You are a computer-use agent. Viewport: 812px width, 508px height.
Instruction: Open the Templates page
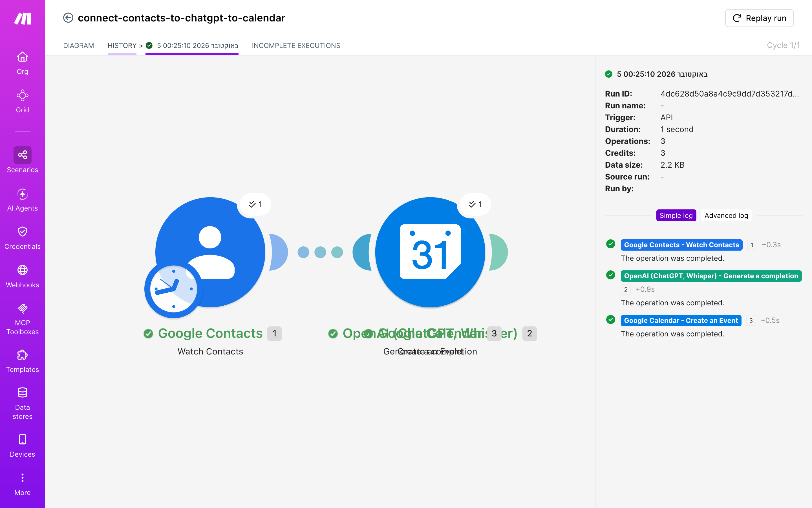[23, 361]
